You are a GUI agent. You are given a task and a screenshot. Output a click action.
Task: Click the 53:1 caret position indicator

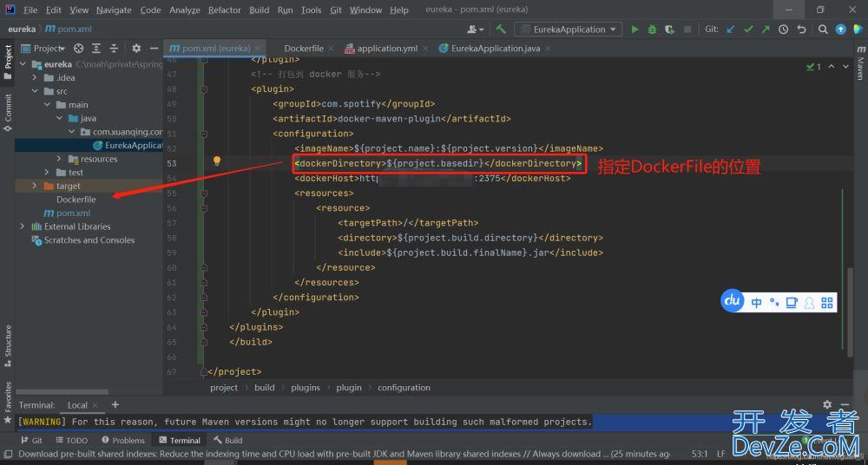pyautogui.click(x=699, y=454)
